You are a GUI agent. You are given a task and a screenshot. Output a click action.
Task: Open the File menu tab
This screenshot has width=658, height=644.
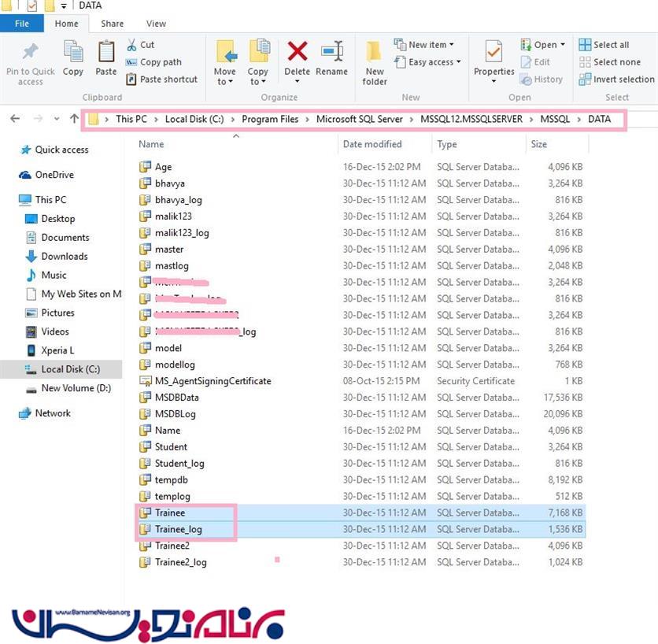(x=23, y=24)
